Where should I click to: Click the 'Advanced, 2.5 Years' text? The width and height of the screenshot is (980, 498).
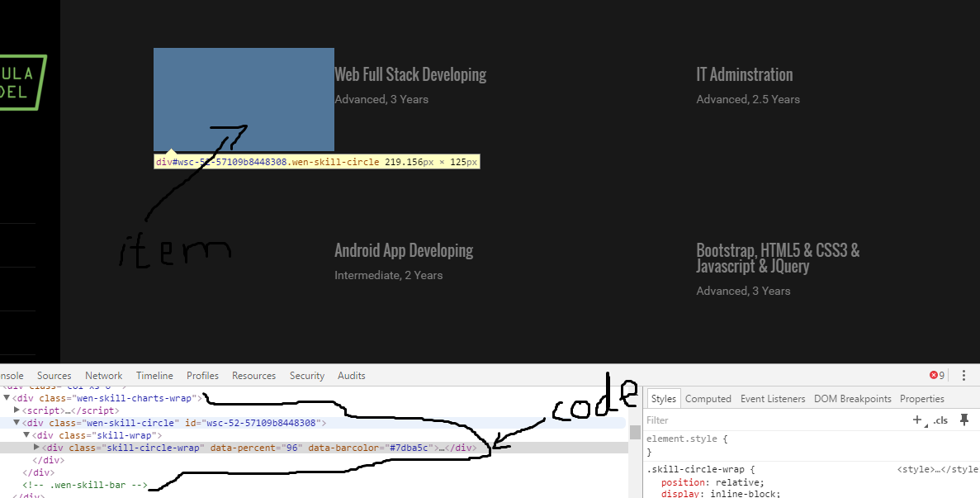point(748,99)
